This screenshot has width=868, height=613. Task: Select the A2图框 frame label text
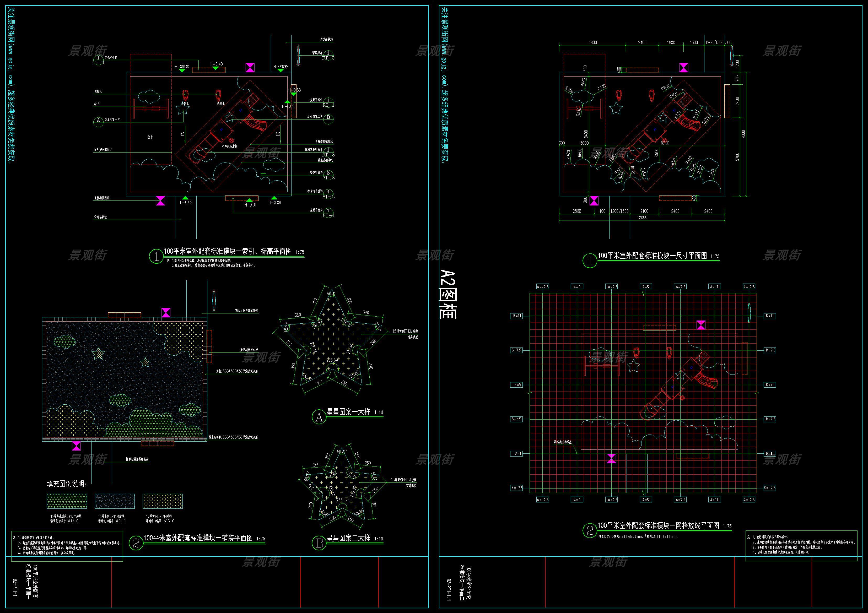[x=448, y=295]
